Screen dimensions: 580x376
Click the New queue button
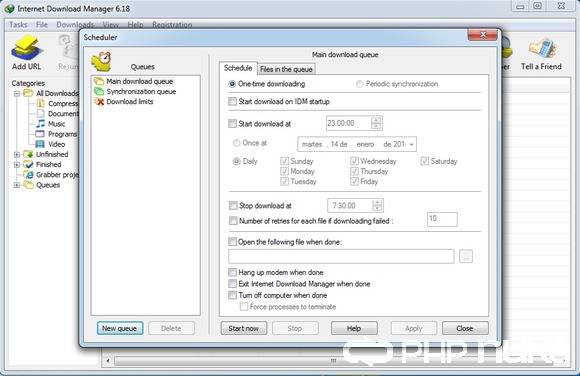click(x=120, y=328)
